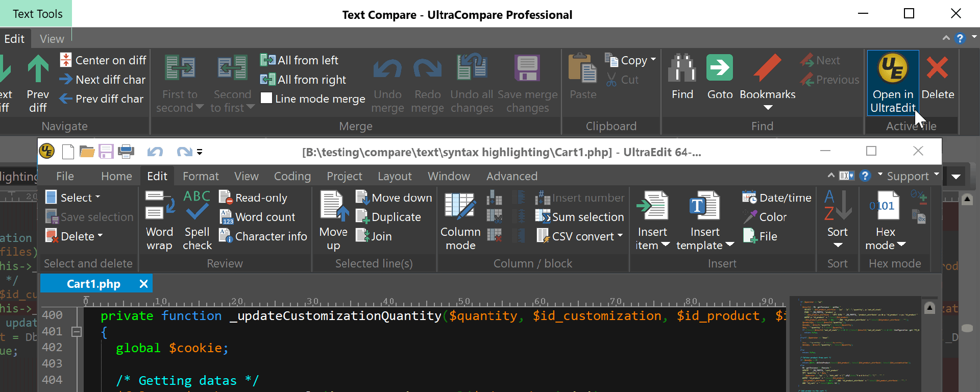Open the Select dropdown in UltraEdit

(98, 197)
